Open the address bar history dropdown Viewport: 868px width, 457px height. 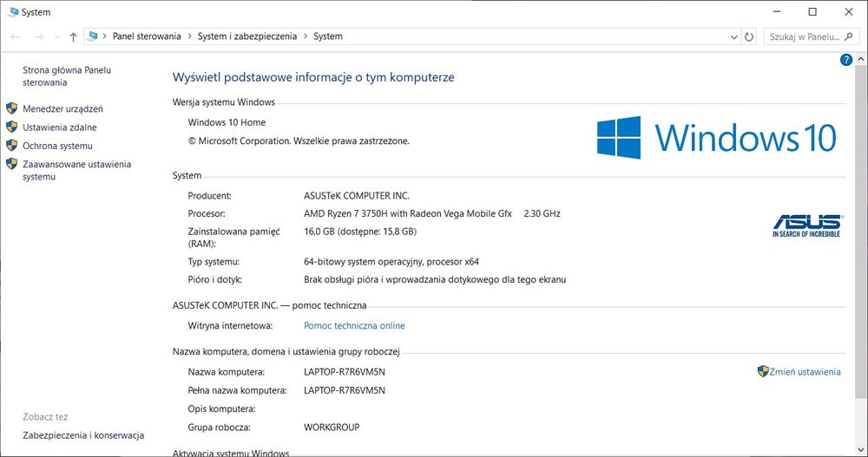734,37
